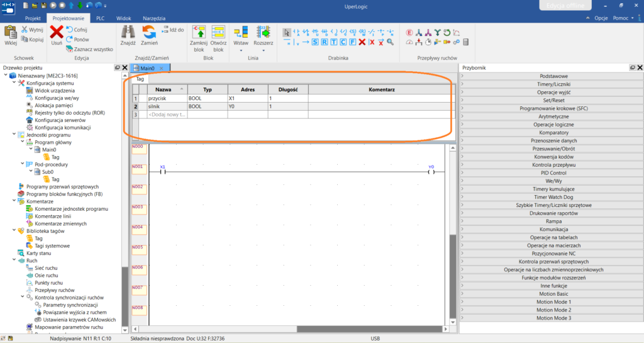Expand the Podstawowe toolbox category
Screen dimensions: 644x343
click(551, 76)
